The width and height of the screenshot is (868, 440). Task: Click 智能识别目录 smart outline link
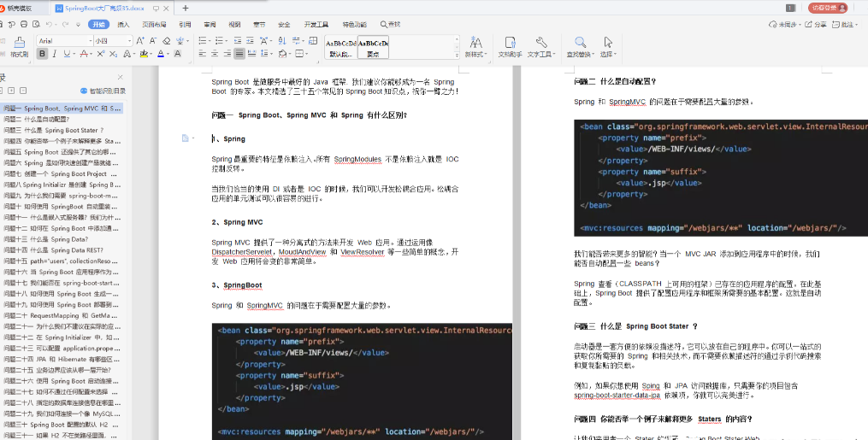(103, 91)
